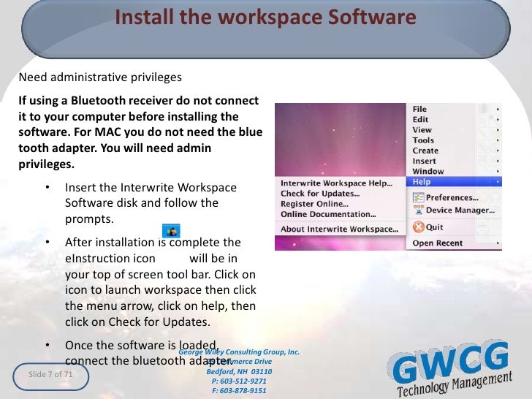Open the Window menu entry
Screen dimensions: 532x399
[454, 171]
